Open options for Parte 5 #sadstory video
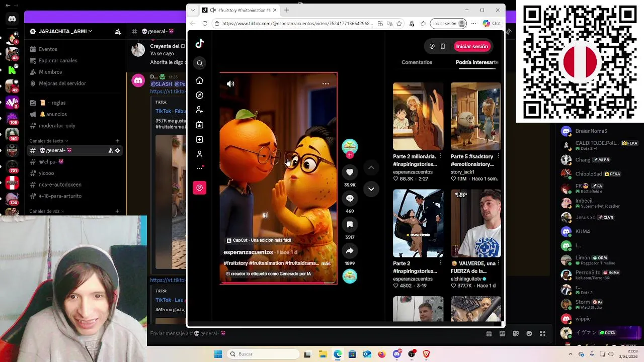Image resolution: width=644 pixels, height=362 pixels. coord(498,156)
